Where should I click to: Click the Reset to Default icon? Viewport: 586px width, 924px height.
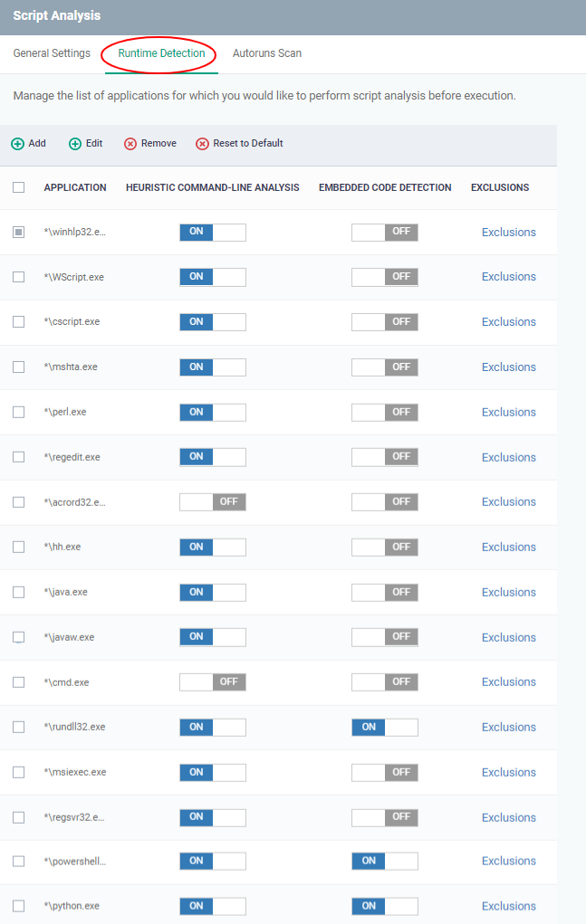point(202,144)
